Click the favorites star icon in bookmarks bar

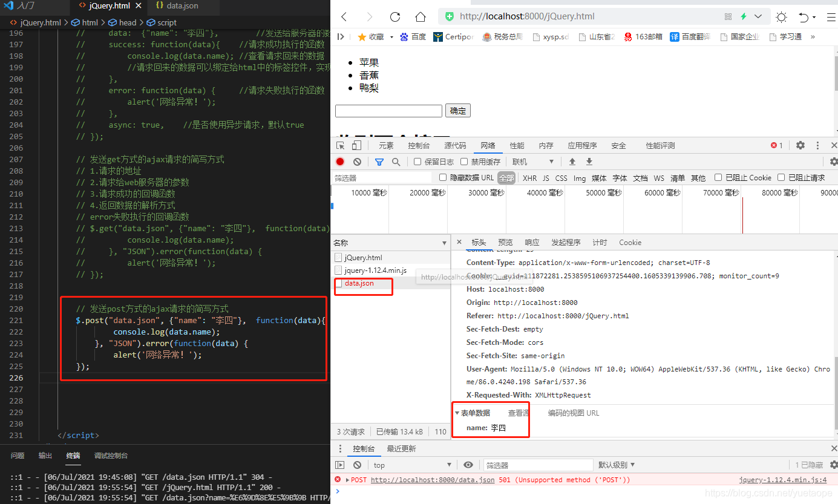(x=362, y=37)
